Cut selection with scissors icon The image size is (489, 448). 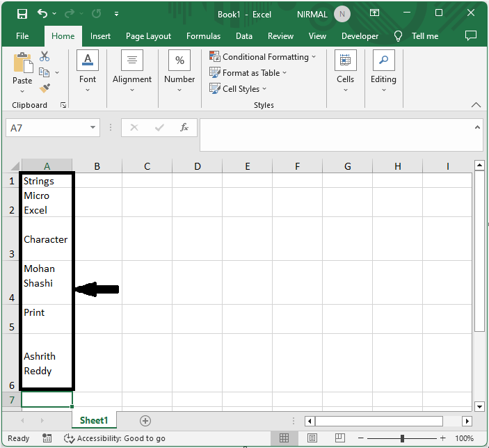click(45, 56)
